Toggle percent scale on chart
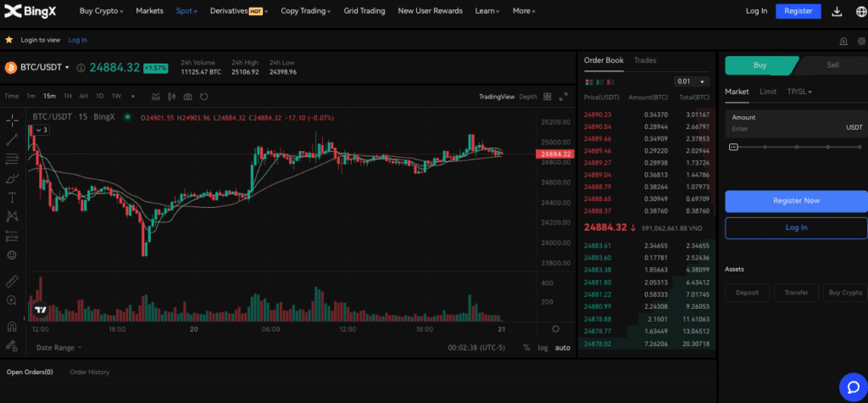The image size is (868, 403). (x=526, y=348)
